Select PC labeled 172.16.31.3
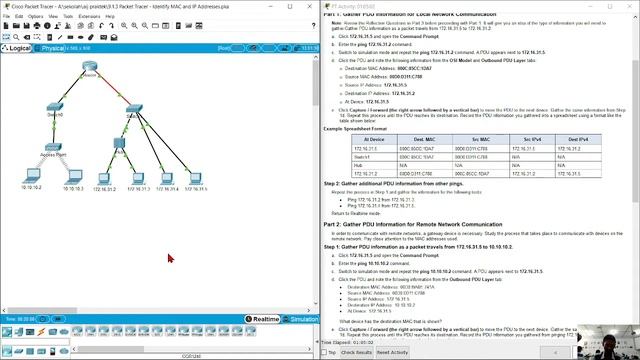 (138, 179)
